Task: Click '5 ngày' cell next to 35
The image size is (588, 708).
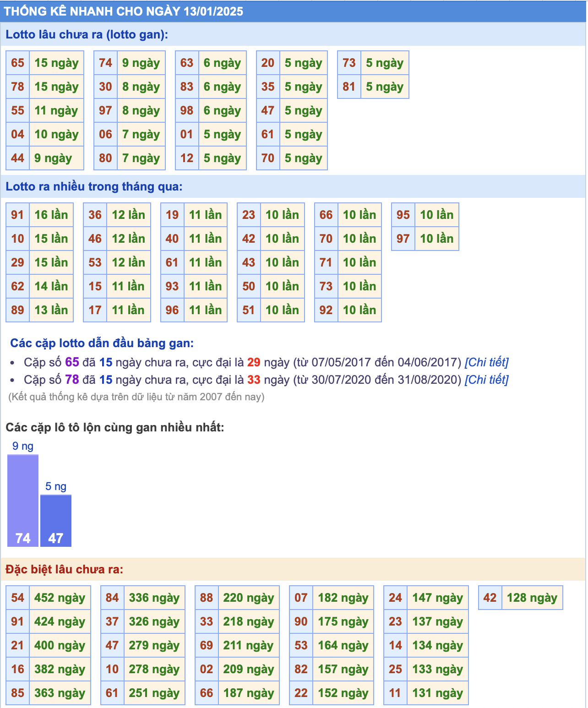Action: pyautogui.click(x=304, y=87)
